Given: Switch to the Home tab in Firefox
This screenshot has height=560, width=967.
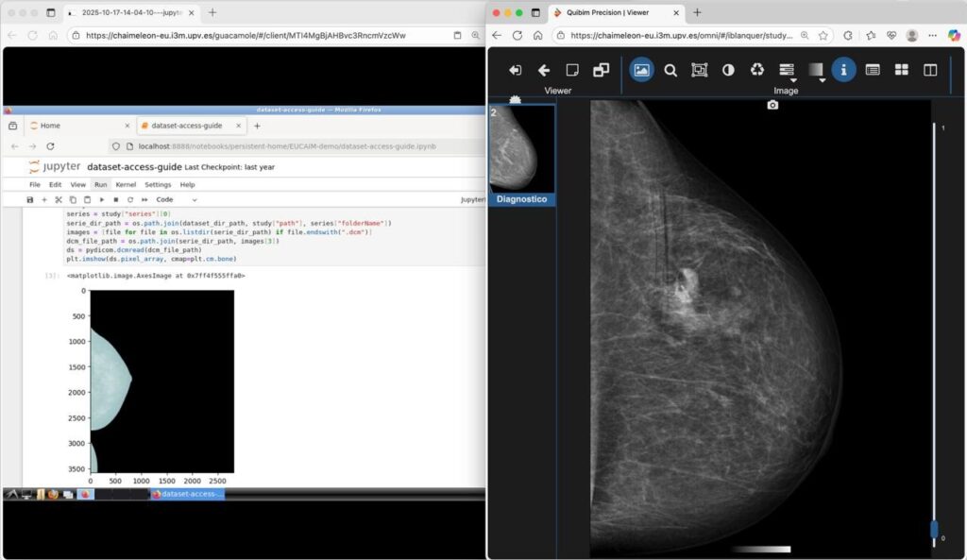Looking at the screenshot, I should point(50,126).
